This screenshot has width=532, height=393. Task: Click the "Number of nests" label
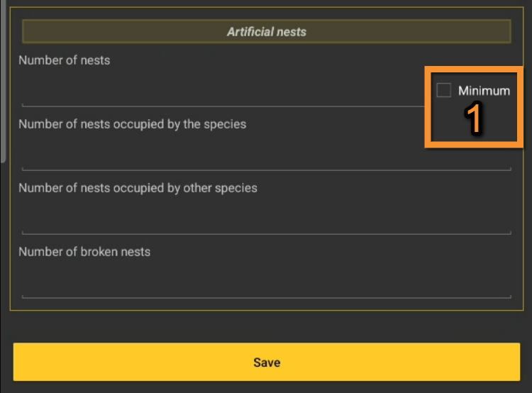65,60
